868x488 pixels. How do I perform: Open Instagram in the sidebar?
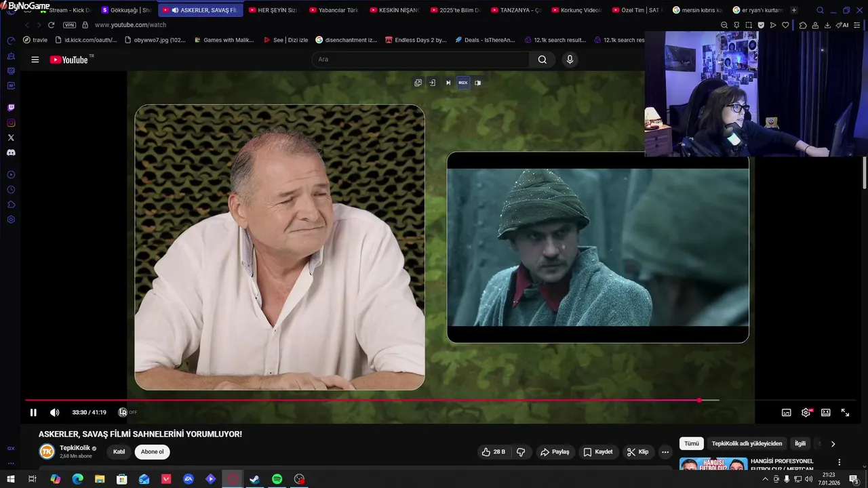(x=11, y=123)
